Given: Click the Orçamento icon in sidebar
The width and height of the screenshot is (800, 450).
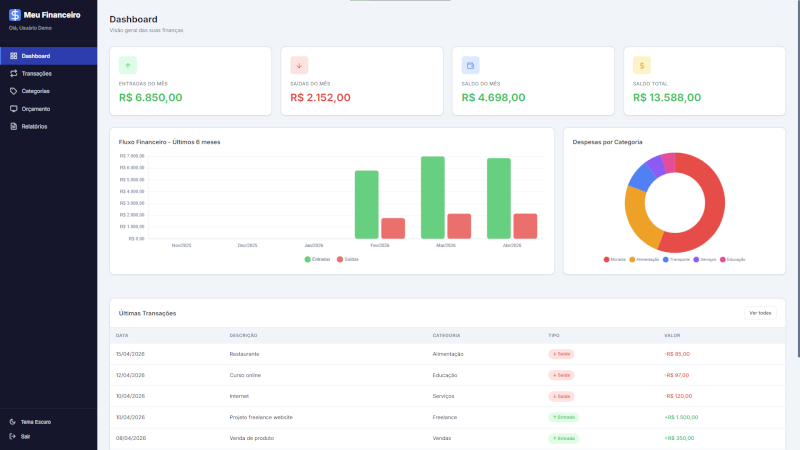Looking at the screenshot, I should [14, 109].
